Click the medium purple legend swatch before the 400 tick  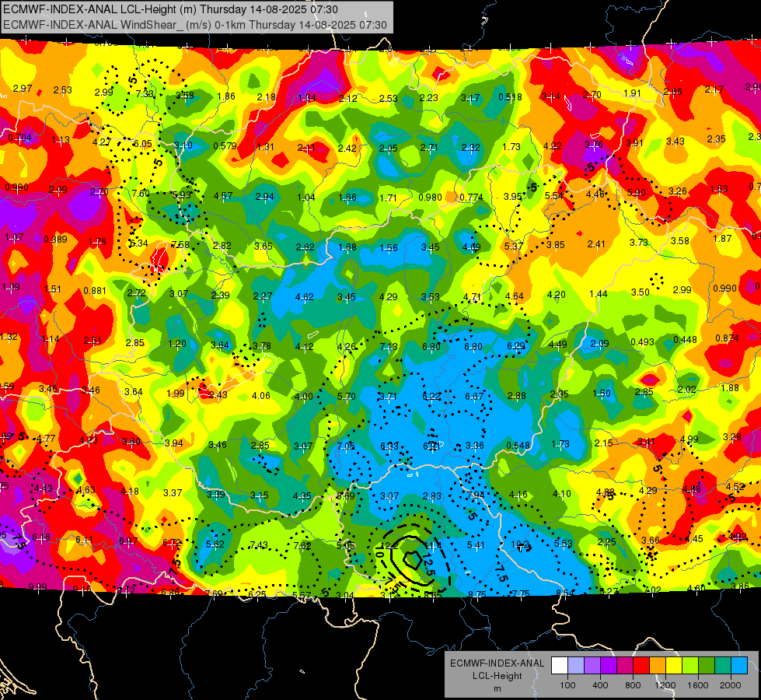click(x=592, y=666)
